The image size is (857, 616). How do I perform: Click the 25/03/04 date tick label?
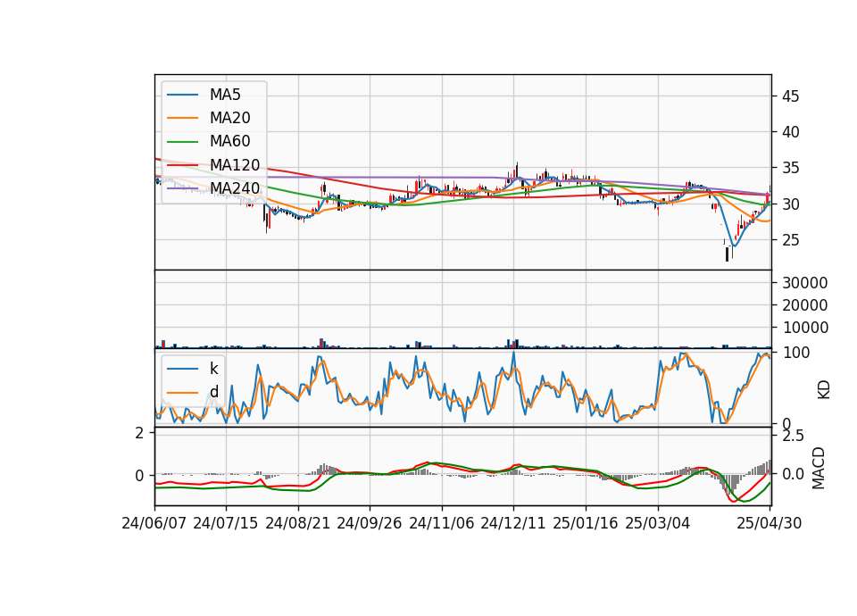[x=658, y=523]
